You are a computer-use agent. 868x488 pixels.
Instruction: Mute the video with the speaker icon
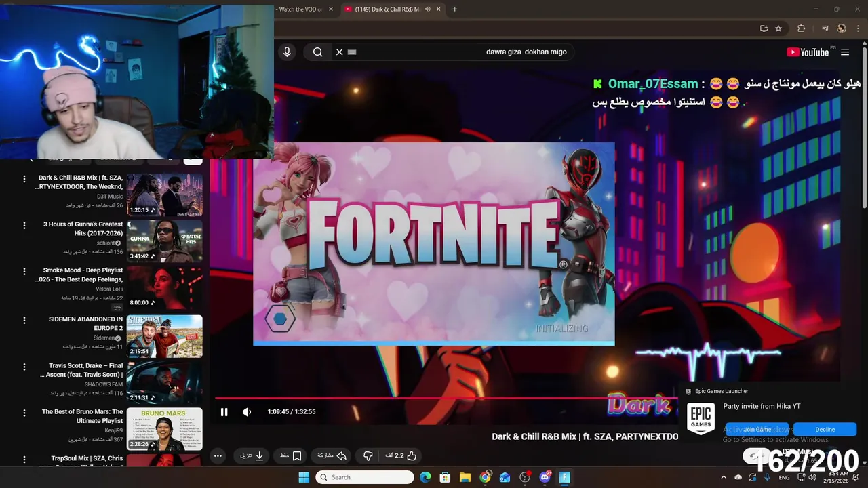point(247,412)
